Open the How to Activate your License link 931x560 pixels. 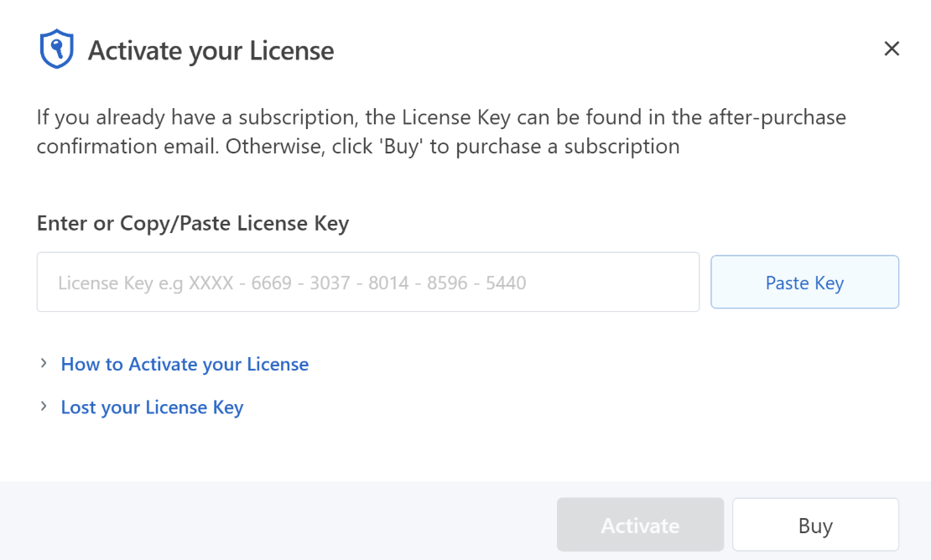click(185, 365)
